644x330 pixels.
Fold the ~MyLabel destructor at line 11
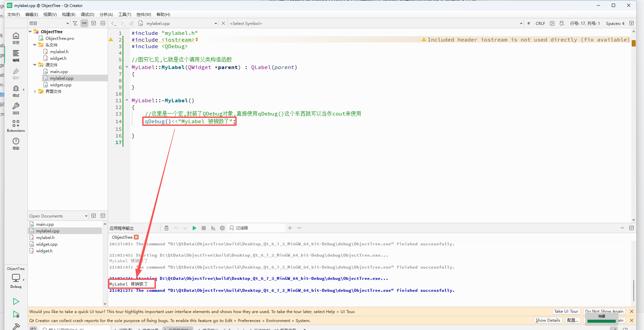[127, 100]
